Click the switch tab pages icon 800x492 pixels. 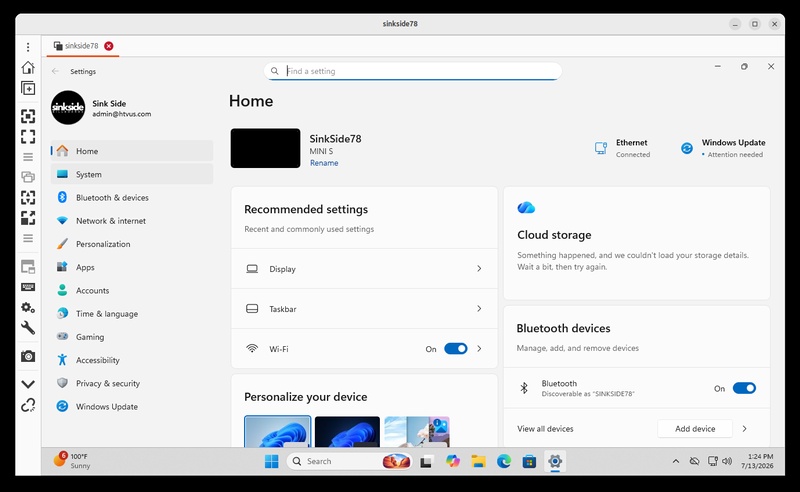pyautogui.click(x=28, y=177)
